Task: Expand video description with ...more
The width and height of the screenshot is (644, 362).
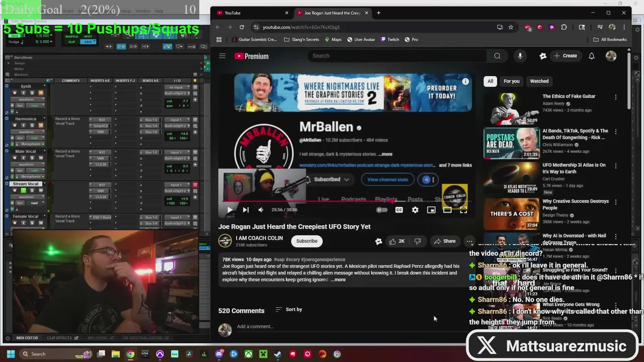Action: [339, 280]
